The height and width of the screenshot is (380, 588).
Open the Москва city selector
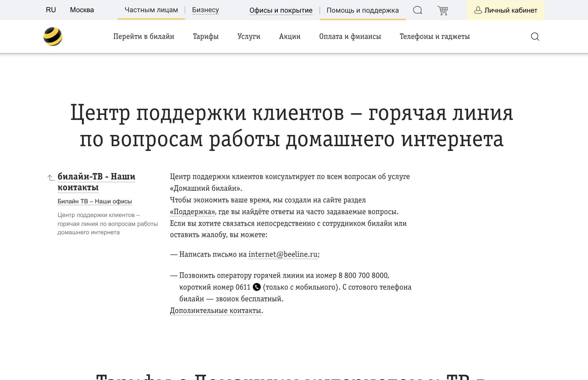pos(82,10)
